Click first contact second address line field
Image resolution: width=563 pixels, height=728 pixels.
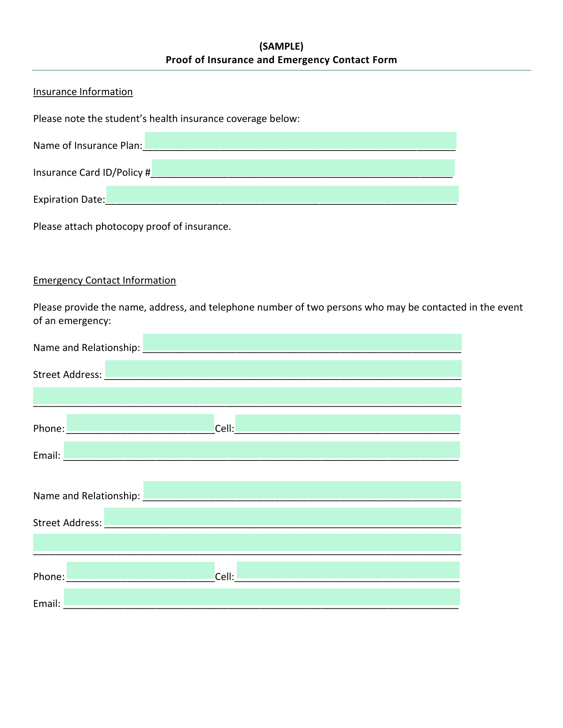[x=247, y=396]
